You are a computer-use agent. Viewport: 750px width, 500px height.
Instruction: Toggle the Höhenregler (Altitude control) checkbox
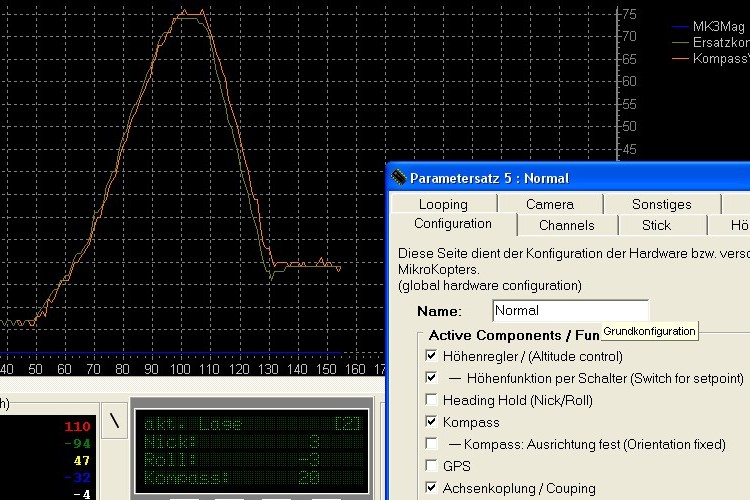coord(431,356)
